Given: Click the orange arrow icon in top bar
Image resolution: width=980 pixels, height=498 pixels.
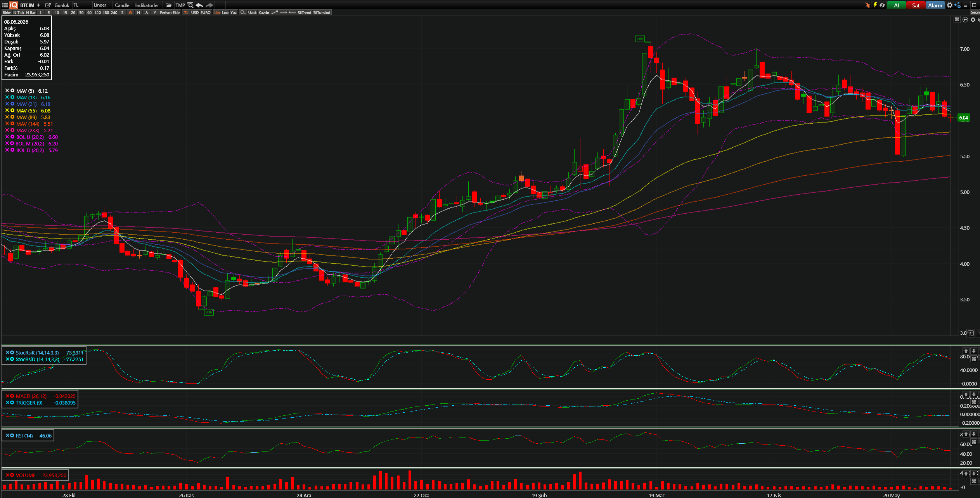Looking at the screenshot, I should (867, 5).
